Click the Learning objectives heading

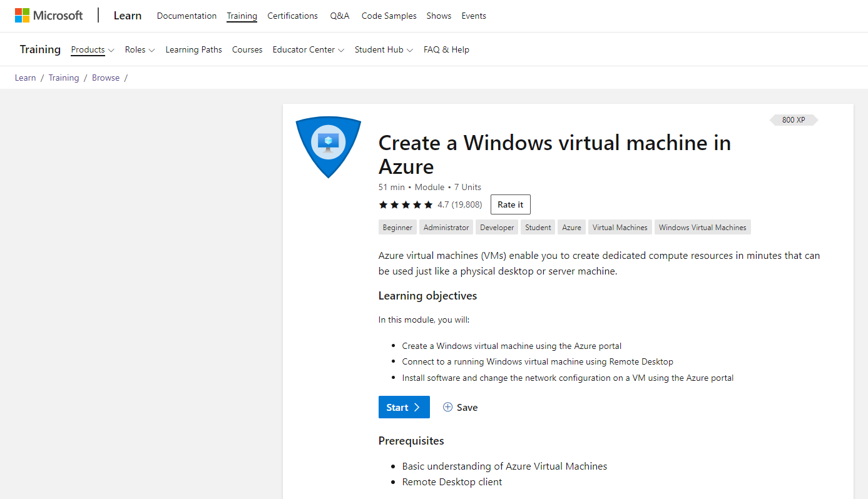[x=427, y=296]
